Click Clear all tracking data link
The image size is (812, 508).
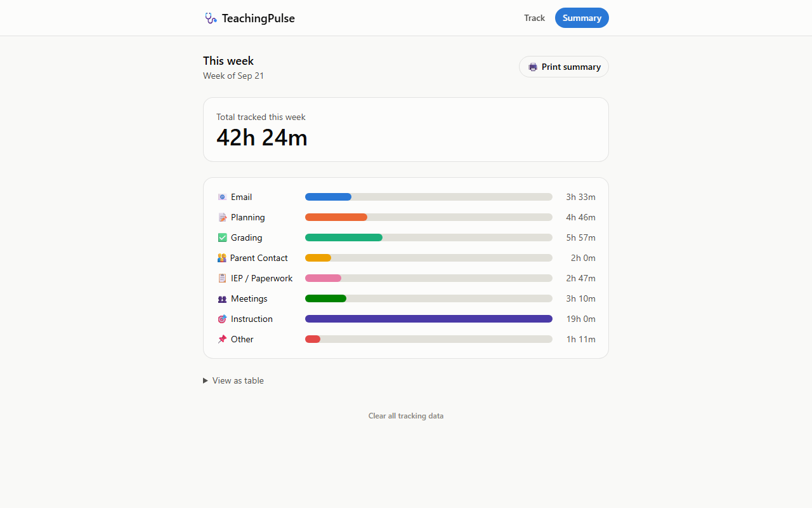coord(406,416)
